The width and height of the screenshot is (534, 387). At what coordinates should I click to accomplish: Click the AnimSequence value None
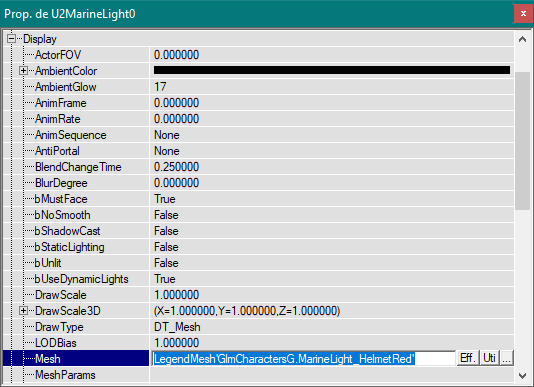point(167,135)
